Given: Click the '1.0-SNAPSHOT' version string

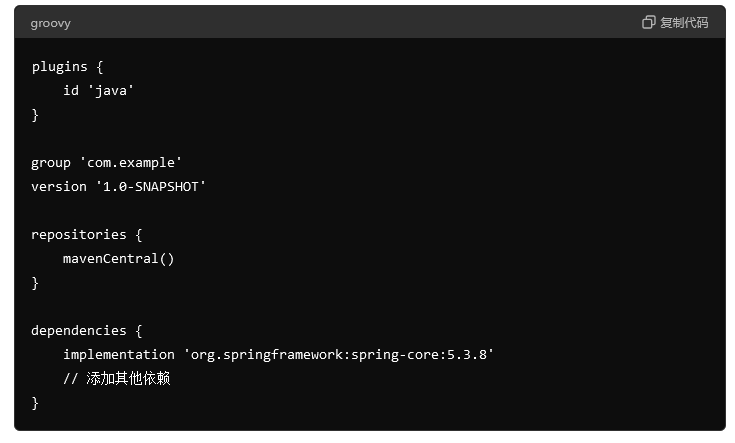Looking at the screenshot, I should click(150, 187).
